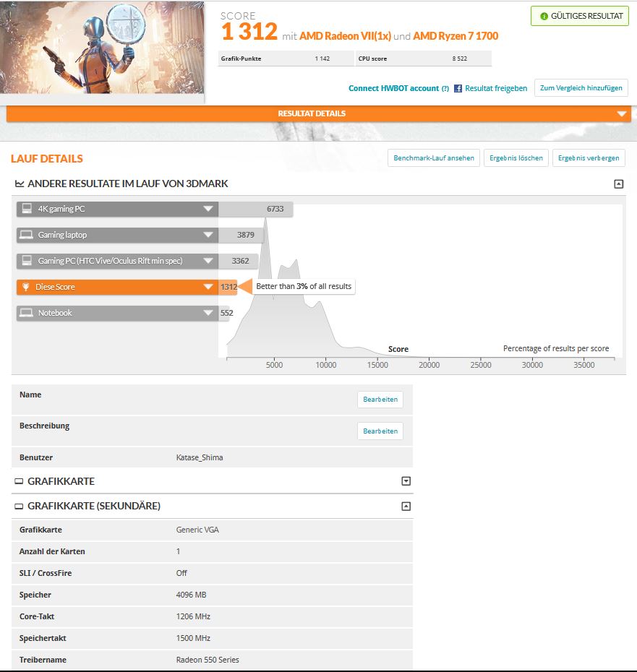Click the SLI / CrossFire Off value
Image resolution: width=637 pixels, height=672 pixels.
(181, 573)
